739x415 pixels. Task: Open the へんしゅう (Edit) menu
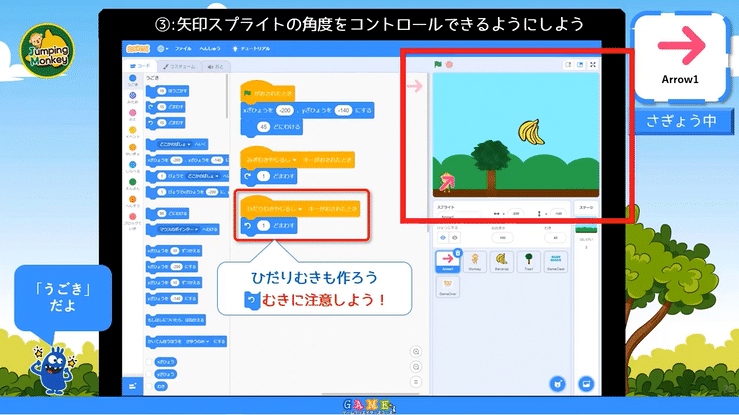[x=209, y=49]
